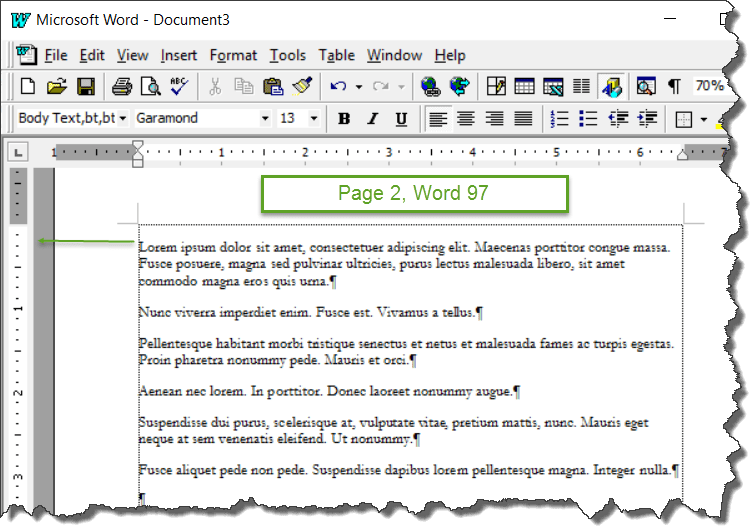Open the Insert menu
The width and height of the screenshot is (751, 528).
coord(179,56)
